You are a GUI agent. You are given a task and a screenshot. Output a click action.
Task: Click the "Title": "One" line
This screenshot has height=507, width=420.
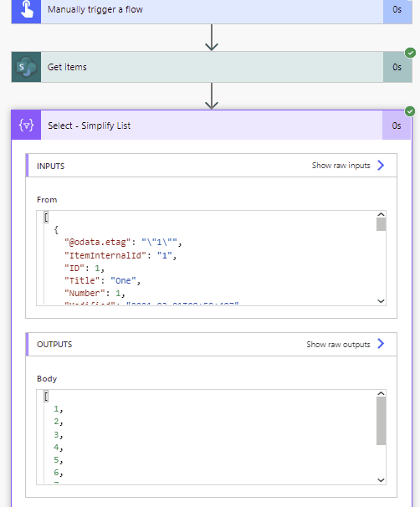point(102,280)
